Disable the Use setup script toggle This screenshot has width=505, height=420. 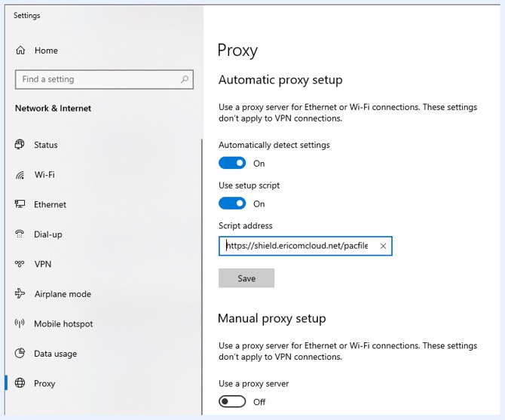click(x=232, y=204)
